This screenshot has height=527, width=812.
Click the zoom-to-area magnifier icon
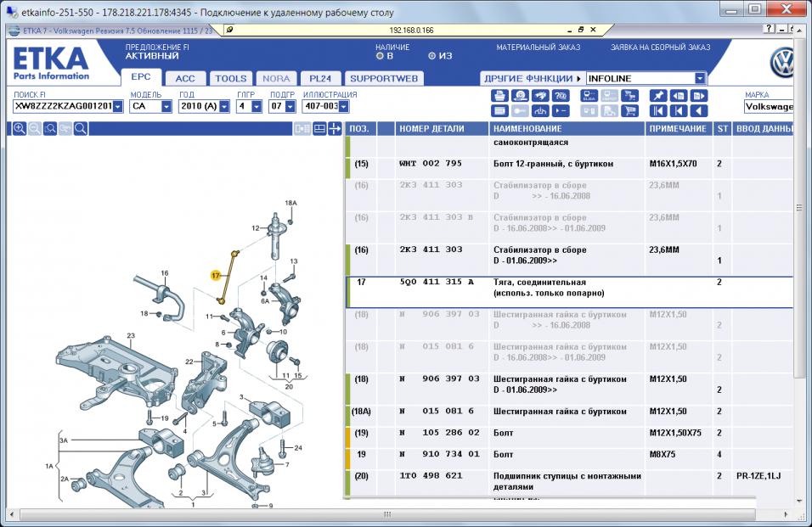coord(50,129)
